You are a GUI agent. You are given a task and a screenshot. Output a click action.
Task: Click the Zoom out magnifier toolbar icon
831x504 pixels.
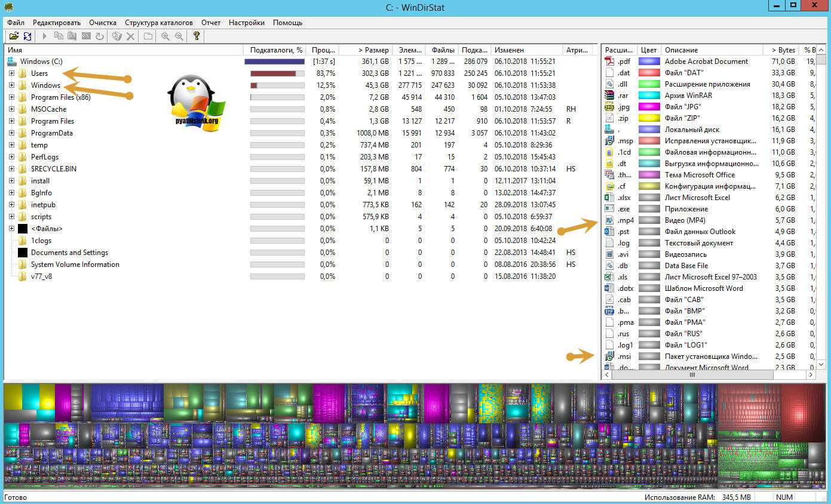click(179, 36)
